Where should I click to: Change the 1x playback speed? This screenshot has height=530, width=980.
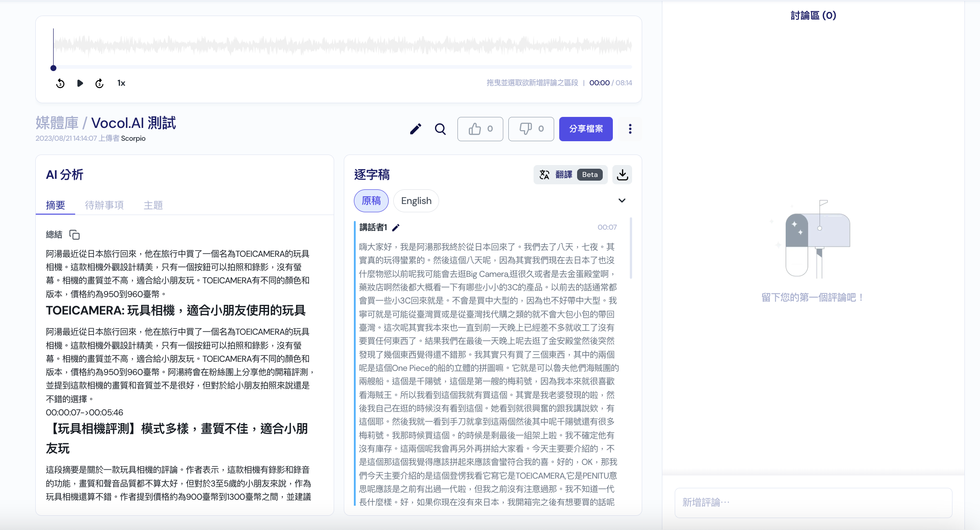[121, 83]
